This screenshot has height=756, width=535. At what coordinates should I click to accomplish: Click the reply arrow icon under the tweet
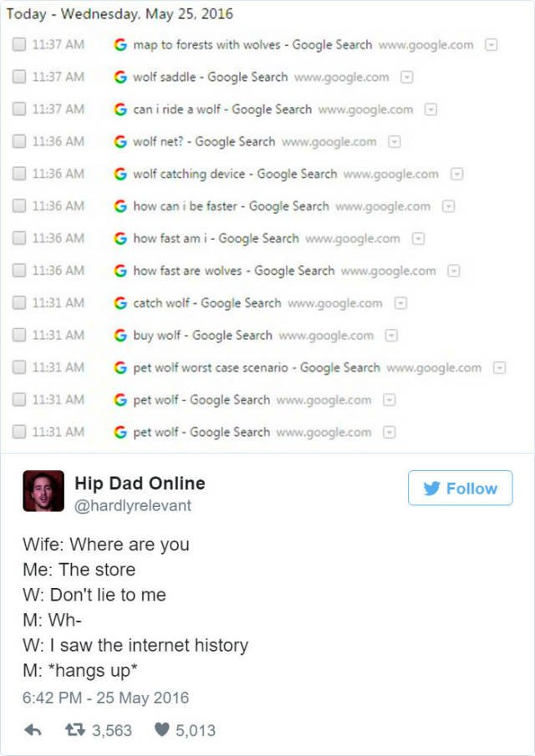[x=33, y=730]
